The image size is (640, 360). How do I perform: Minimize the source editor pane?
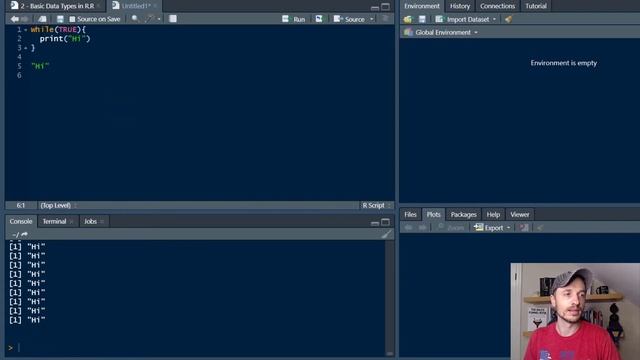(375, 7)
